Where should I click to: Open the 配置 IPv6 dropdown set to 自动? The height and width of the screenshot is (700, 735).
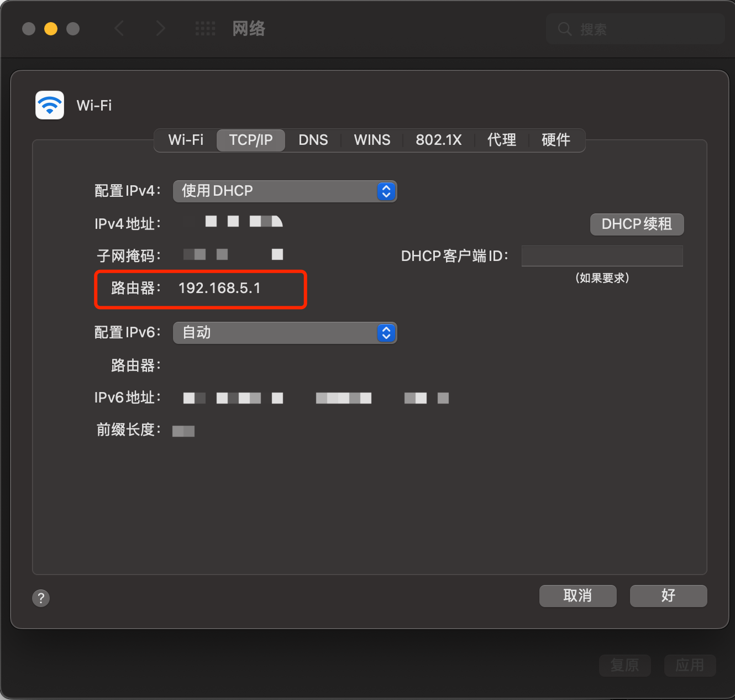285,333
